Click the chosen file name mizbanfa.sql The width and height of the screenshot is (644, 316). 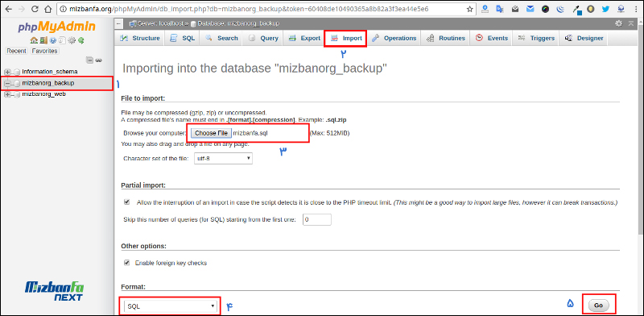coord(250,133)
